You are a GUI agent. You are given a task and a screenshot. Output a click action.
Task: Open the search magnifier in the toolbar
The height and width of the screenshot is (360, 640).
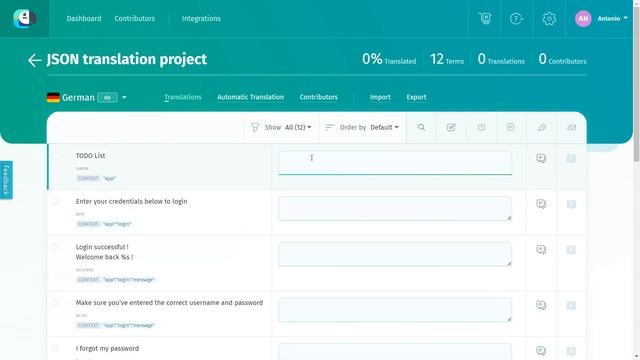tap(421, 127)
